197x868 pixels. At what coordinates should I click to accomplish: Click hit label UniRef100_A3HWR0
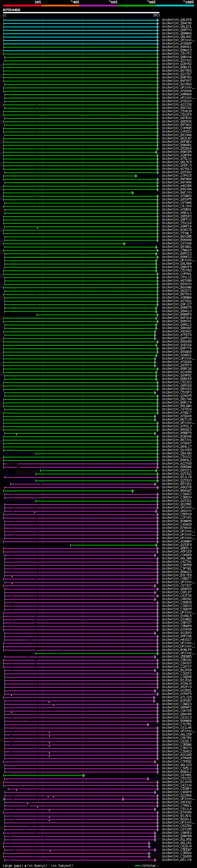pyautogui.click(x=177, y=542)
